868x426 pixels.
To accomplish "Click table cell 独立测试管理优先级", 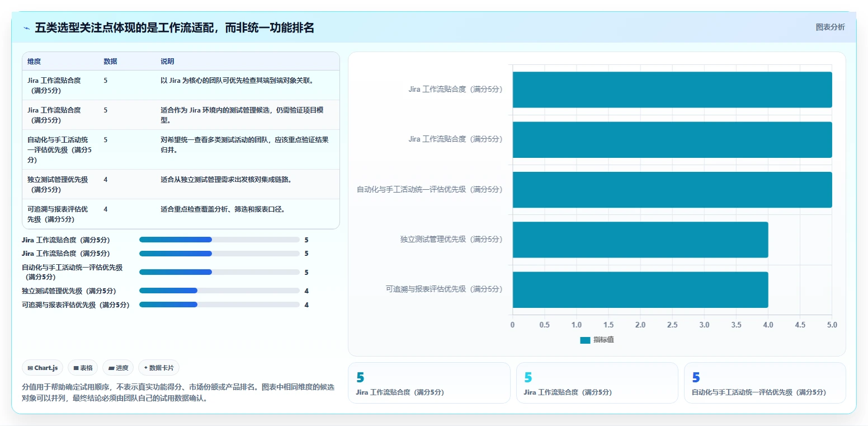I will click(58, 184).
